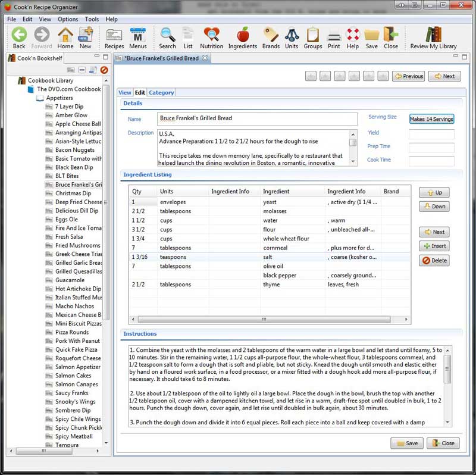The height and width of the screenshot is (475, 476).
Task: Open the Recipes card box icon
Action: pyautogui.click(x=114, y=38)
